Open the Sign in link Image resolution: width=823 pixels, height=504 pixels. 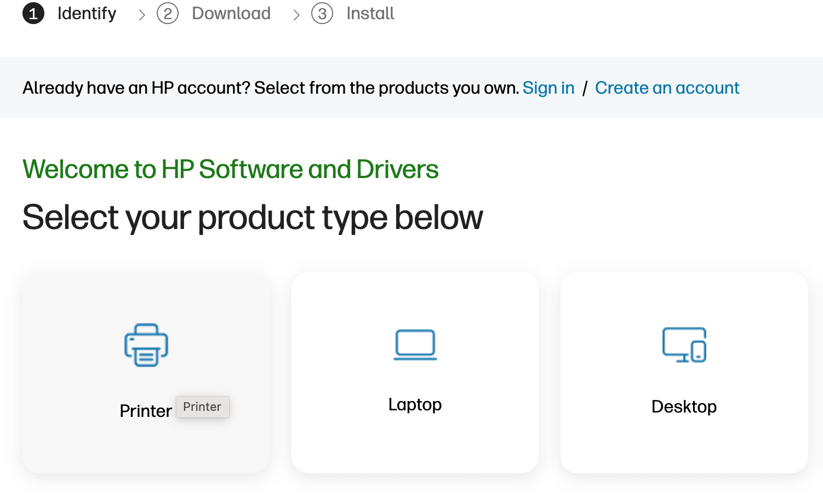pyautogui.click(x=548, y=88)
